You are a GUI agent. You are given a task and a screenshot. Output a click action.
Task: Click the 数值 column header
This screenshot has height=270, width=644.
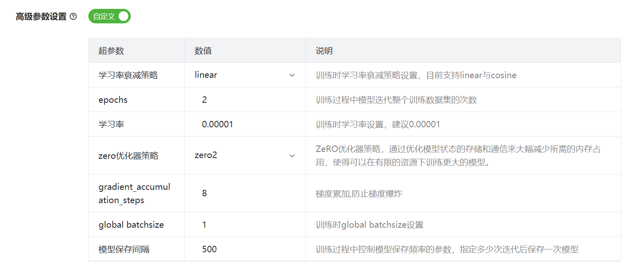pyautogui.click(x=203, y=51)
